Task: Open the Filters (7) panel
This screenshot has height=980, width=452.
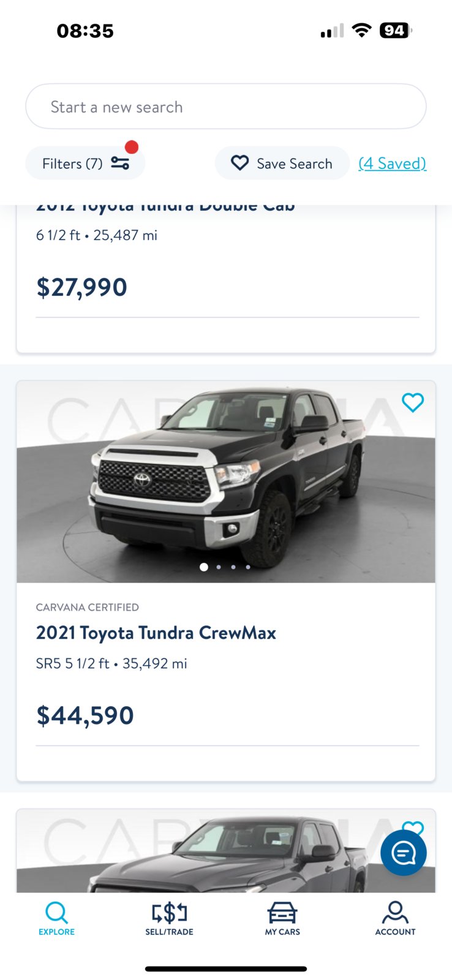Action: click(x=85, y=164)
